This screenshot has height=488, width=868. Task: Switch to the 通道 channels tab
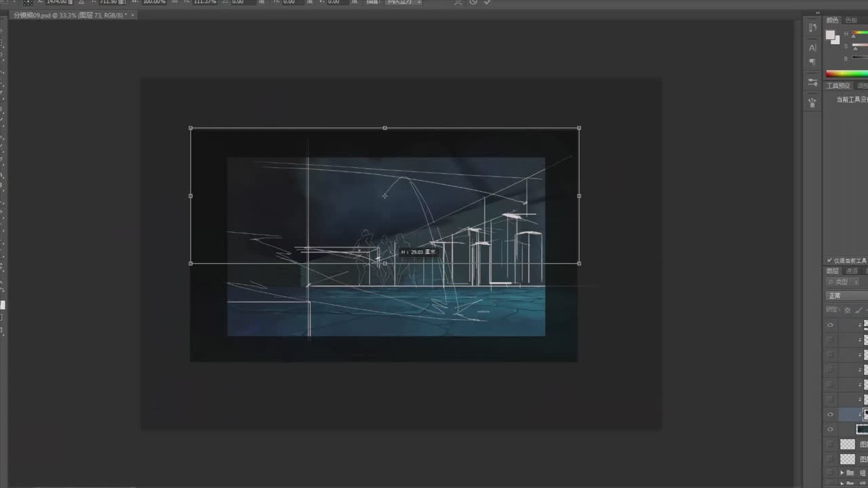(x=852, y=271)
